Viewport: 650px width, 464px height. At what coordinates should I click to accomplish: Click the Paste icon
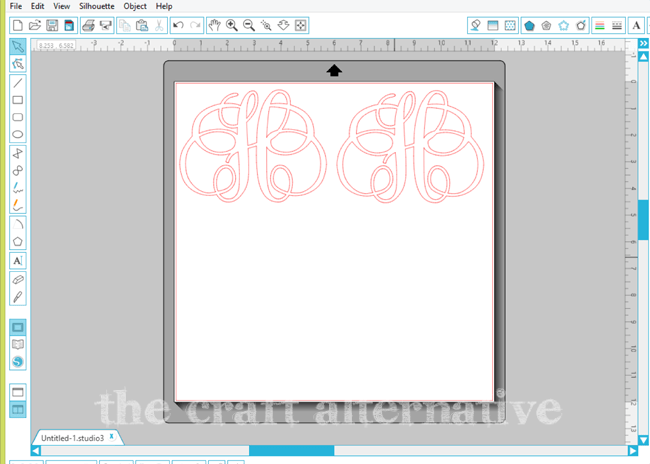coord(142,26)
